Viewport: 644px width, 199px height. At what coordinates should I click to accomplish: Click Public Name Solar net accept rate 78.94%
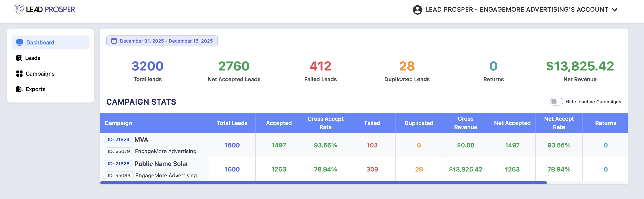559,169
